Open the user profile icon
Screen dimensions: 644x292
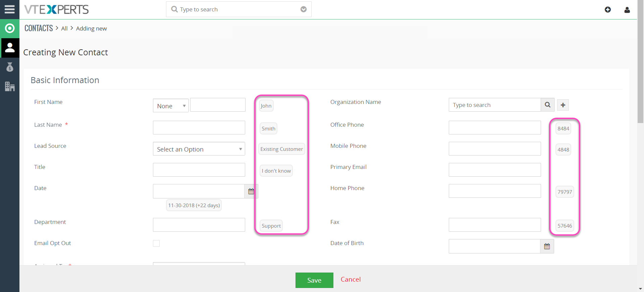pos(627,10)
